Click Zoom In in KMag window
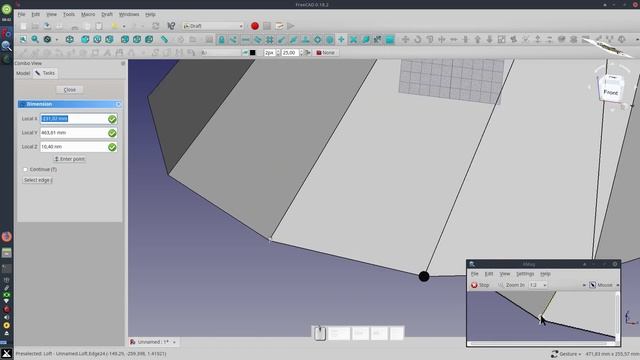This screenshot has width=640, height=360. point(511,285)
